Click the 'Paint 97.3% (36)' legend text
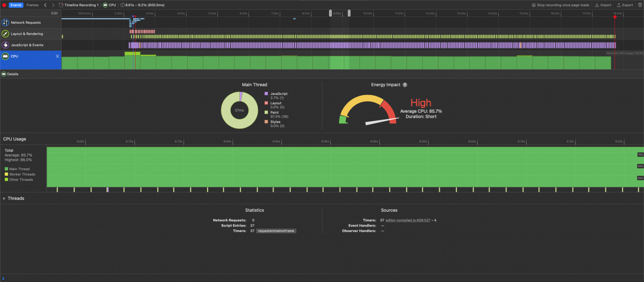This screenshot has width=644, height=282. pyautogui.click(x=279, y=115)
